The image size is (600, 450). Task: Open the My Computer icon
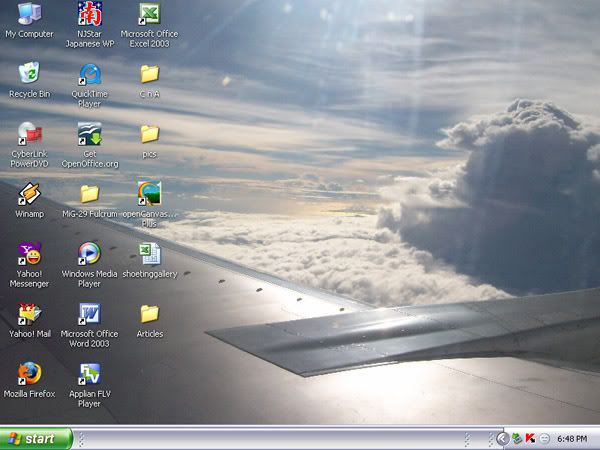coord(29,15)
